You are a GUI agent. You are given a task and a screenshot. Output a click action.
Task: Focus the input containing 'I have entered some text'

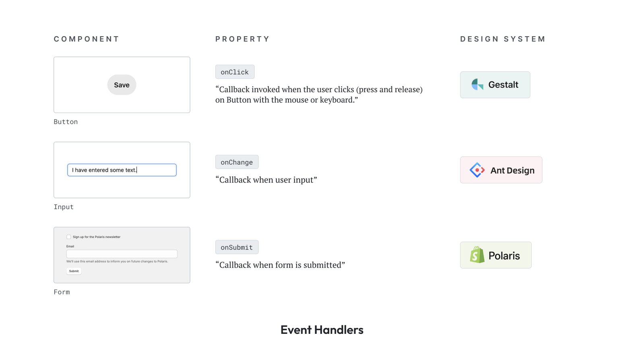pos(122,170)
